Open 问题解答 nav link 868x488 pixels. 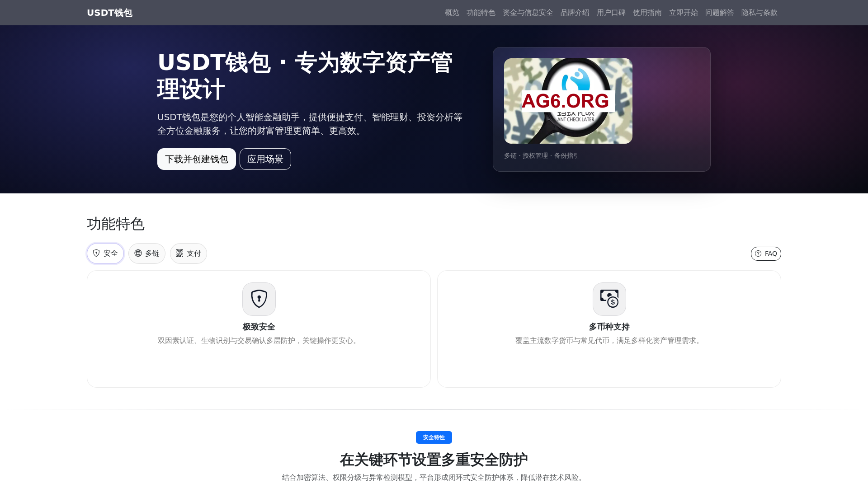pyautogui.click(x=719, y=13)
